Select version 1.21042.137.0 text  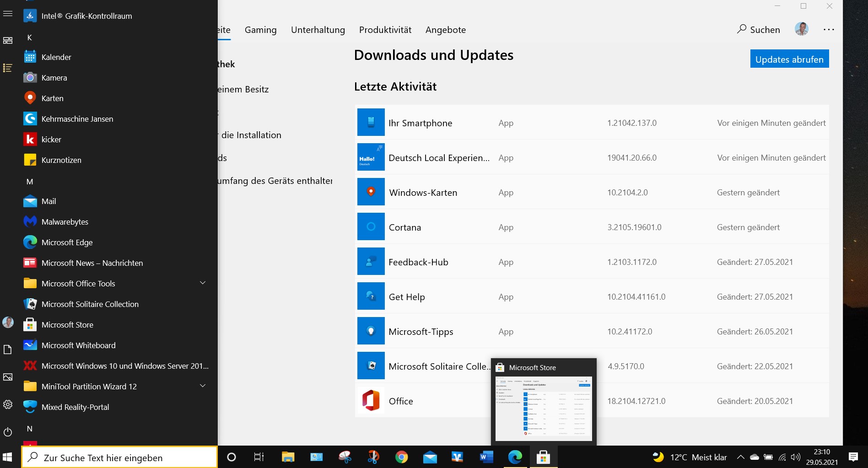[x=631, y=123]
